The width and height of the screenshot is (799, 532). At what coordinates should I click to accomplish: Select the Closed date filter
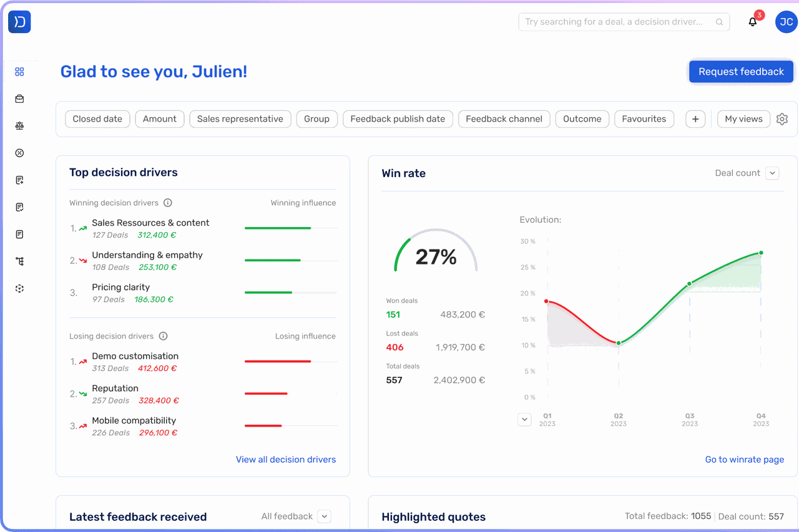click(x=97, y=119)
